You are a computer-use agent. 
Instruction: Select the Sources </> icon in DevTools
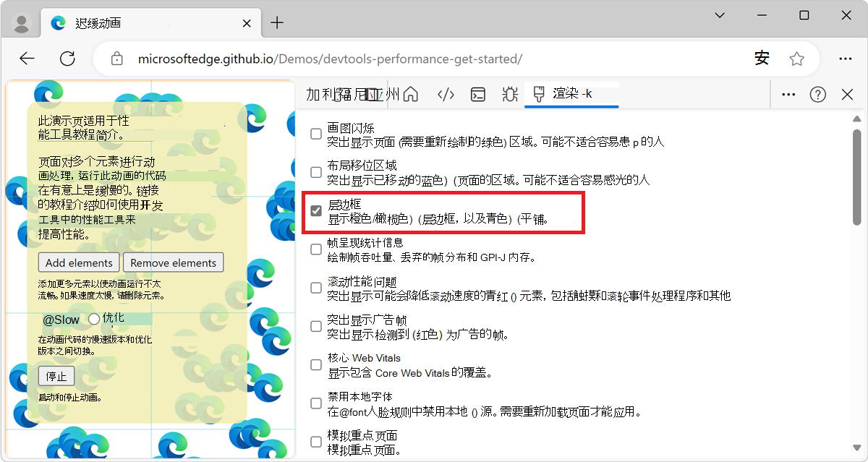(445, 94)
